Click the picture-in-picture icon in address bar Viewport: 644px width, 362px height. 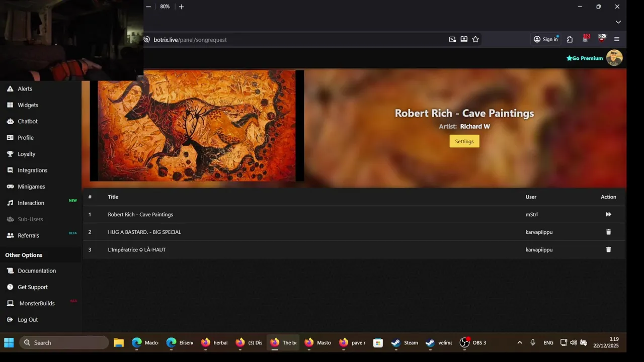coord(452,39)
